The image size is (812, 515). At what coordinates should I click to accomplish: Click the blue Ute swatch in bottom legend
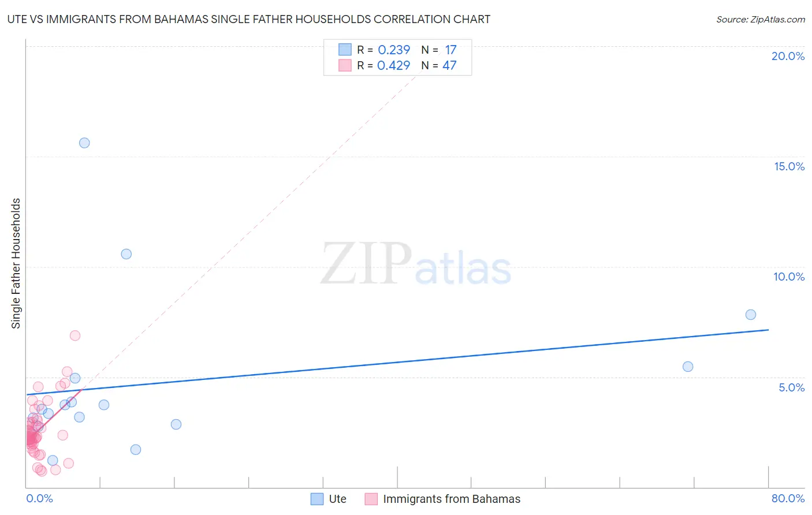[x=317, y=499]
